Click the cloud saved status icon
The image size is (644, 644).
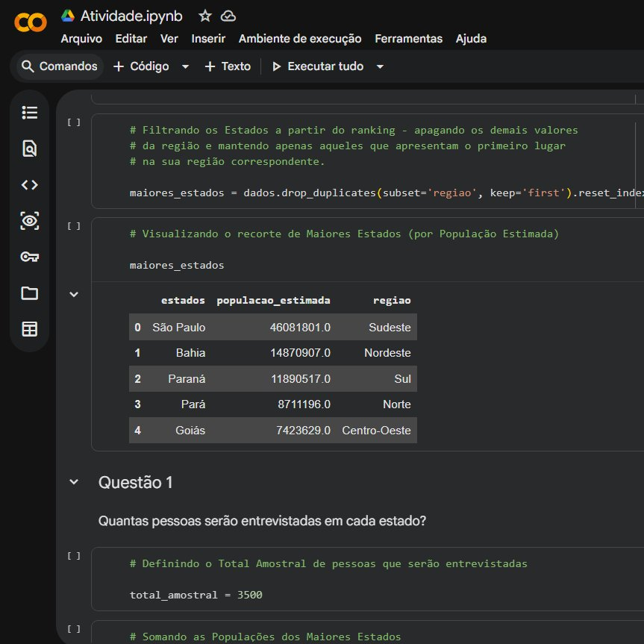click(228, 16)
